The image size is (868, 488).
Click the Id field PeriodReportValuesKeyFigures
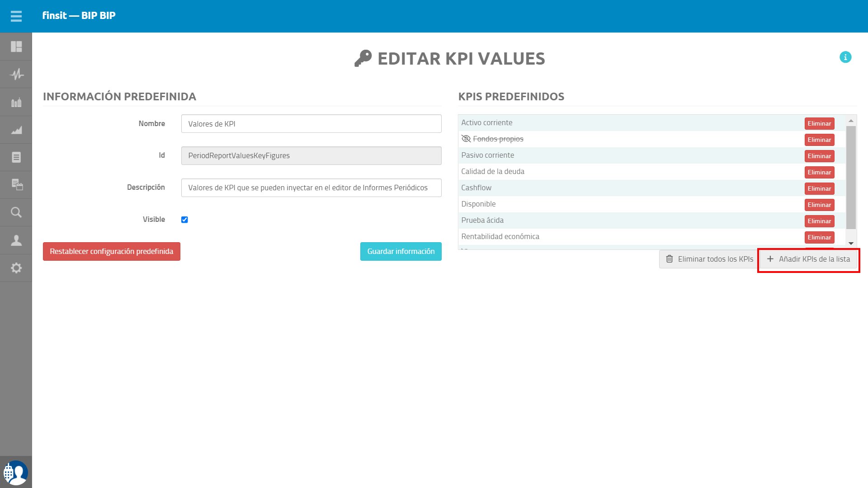311,155
